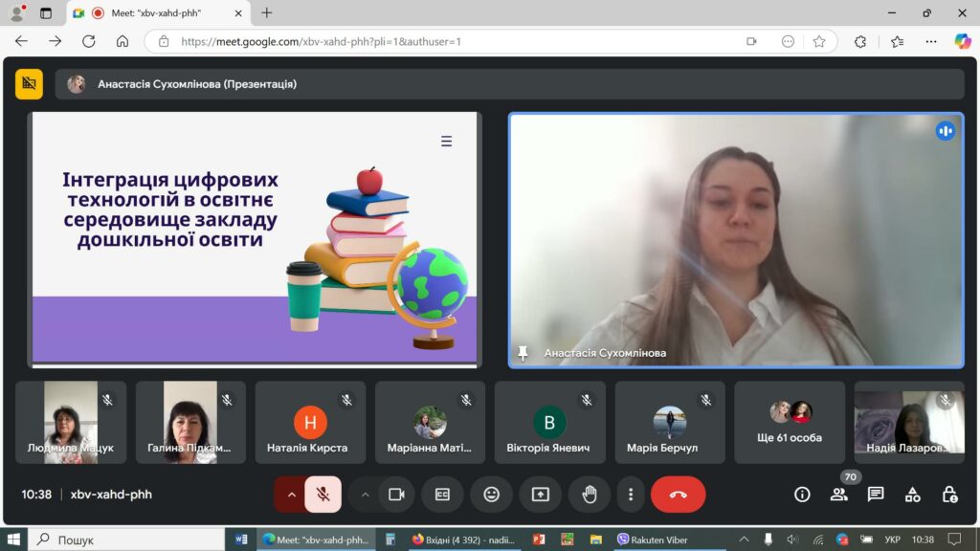Open the activities panel
Image resolution: width=980 pixels, height=551 pixels.
pyautogui.click(x=912, y=495)
